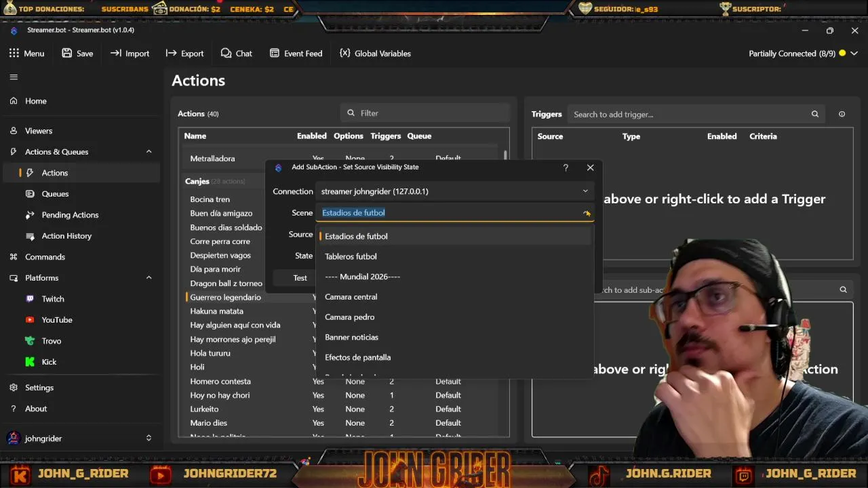868x488 pixels.
Task: Sort actions by the Name column
Action: point(195,136)
